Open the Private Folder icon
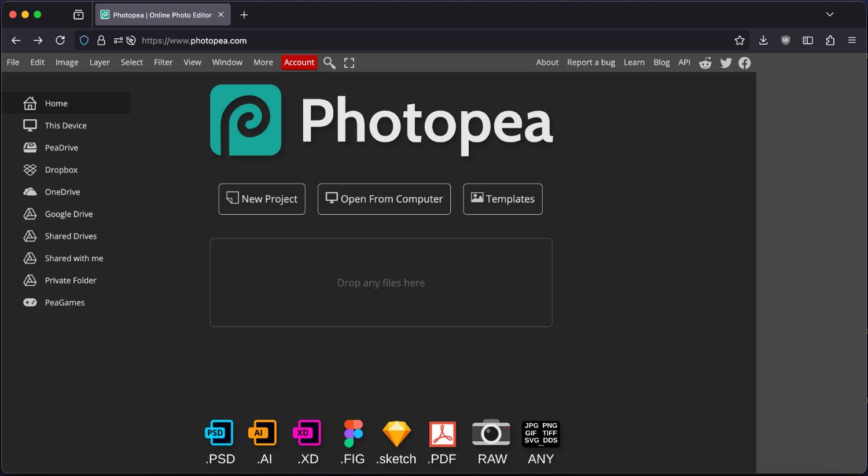 coord(30,280)
